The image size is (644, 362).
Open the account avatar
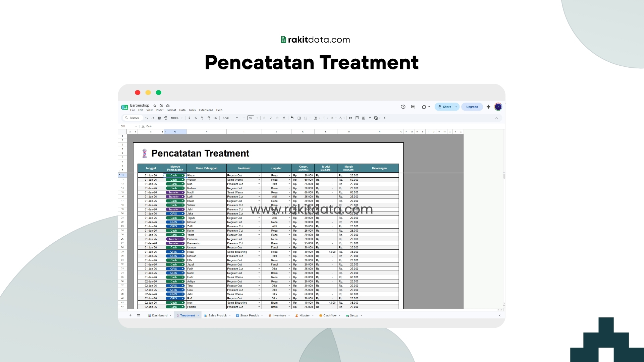point(498,107)
